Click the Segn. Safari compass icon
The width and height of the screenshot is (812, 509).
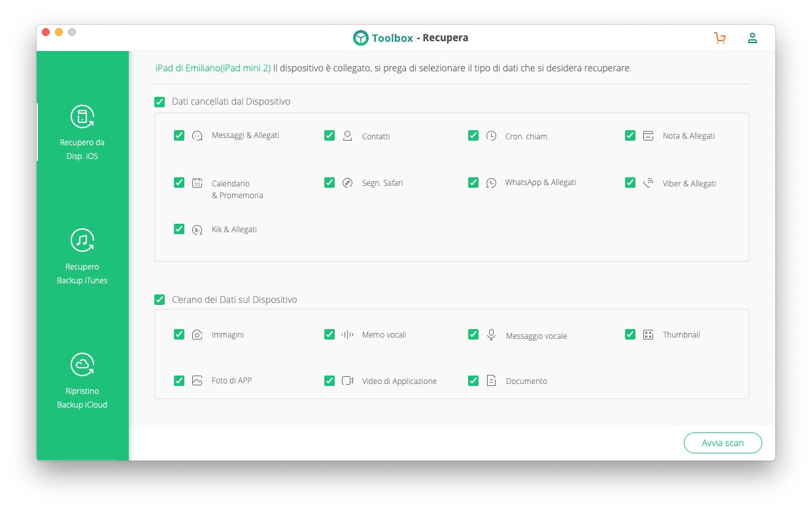pos(348,183)
